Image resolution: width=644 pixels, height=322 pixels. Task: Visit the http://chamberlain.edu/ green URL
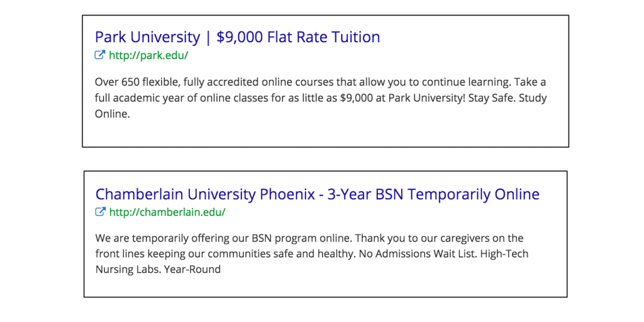167,213
